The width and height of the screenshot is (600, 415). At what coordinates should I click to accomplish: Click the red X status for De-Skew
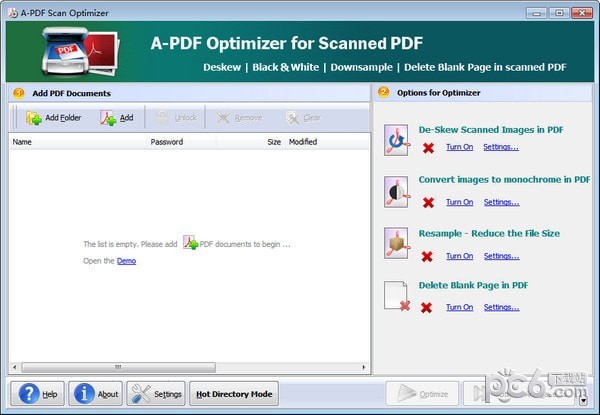click(428, 148)
